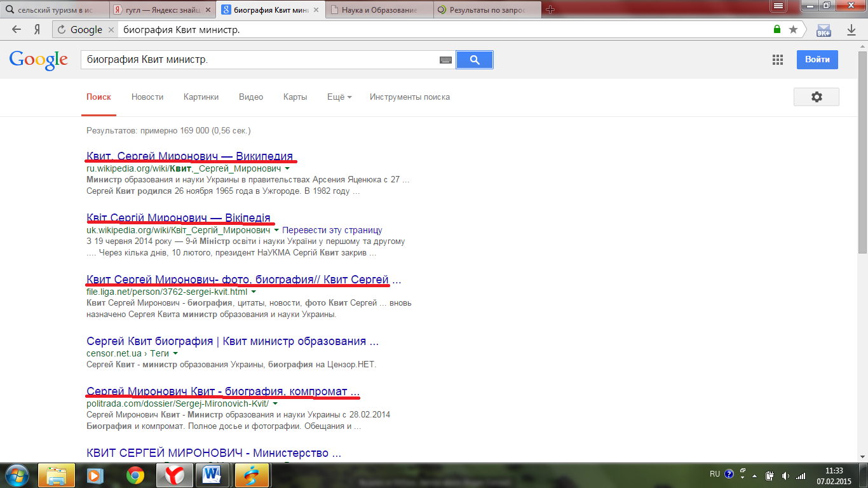868x488 pixels.
Task: Click the Windows Start button
Action: [17, 475]
